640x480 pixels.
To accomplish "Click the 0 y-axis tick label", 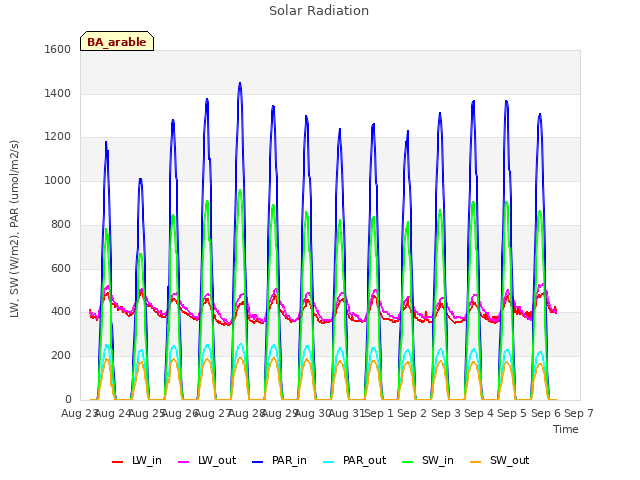I will (x=68, y=400).
